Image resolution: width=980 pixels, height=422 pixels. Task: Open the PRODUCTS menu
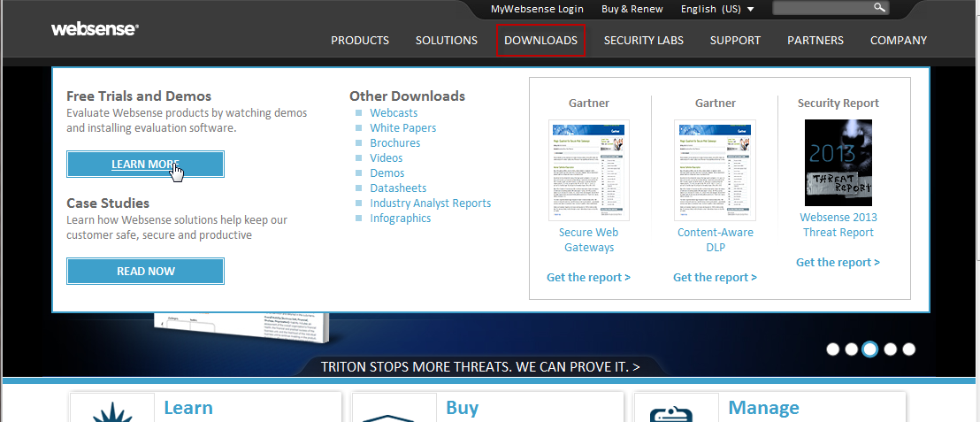click(360, 41)
